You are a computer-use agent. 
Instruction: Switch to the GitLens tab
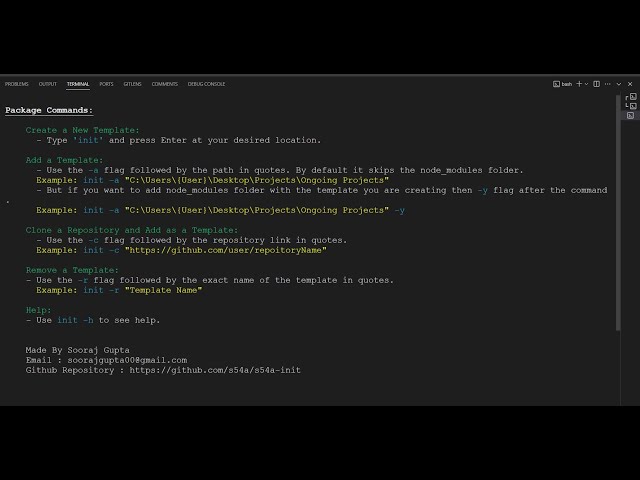(x=132, y=84)
